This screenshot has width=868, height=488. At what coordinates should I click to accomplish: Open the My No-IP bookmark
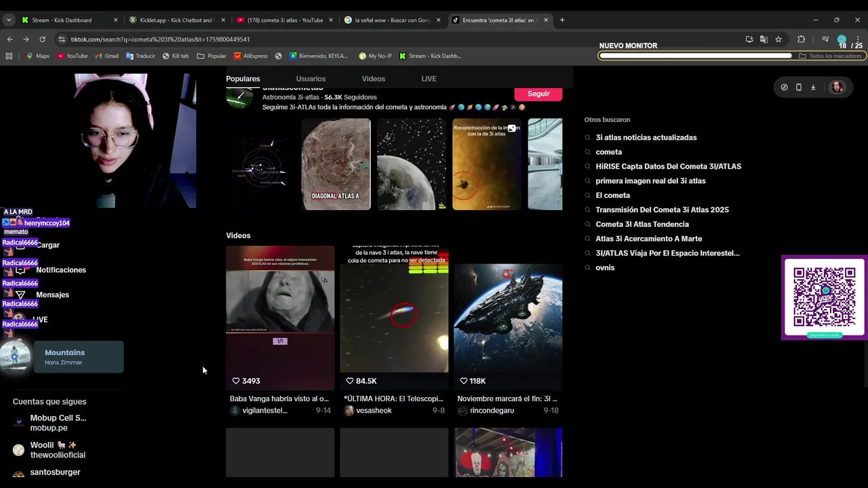pos(375,56)
